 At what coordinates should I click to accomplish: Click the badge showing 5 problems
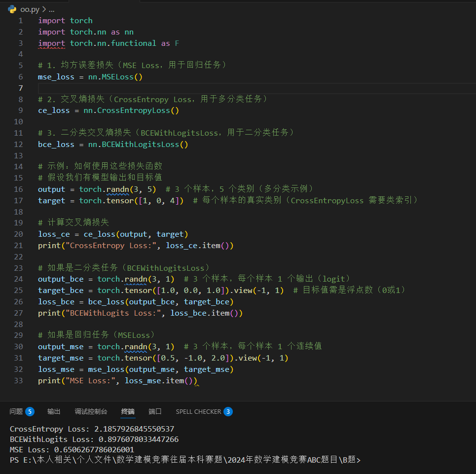click(30, 411)
